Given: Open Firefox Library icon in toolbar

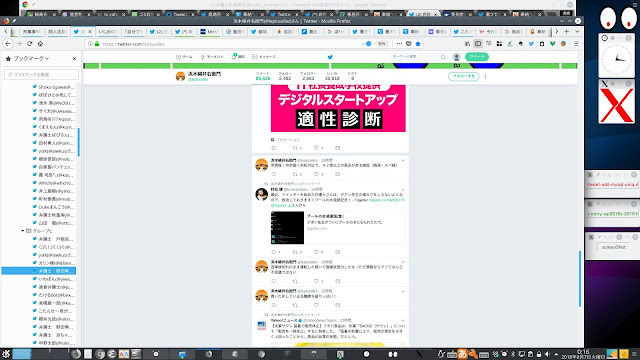Looking at the screenshot, I should pos(467,44).
